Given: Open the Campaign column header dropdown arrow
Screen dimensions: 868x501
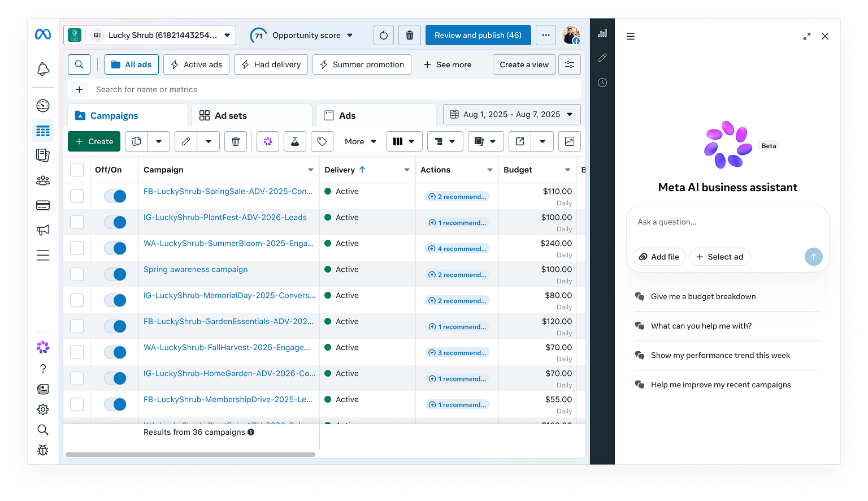Looking at the screenshot, I should [311, 170].
